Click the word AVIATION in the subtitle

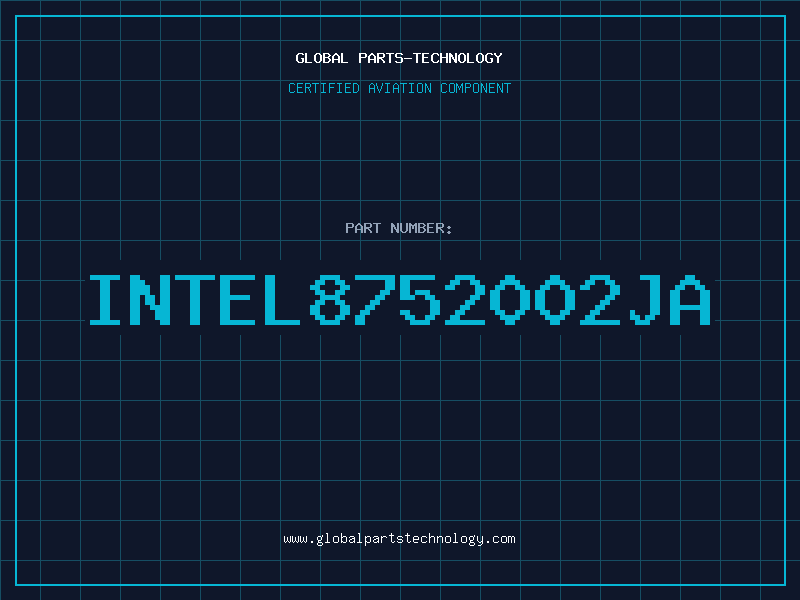click(x=400, y=88)
